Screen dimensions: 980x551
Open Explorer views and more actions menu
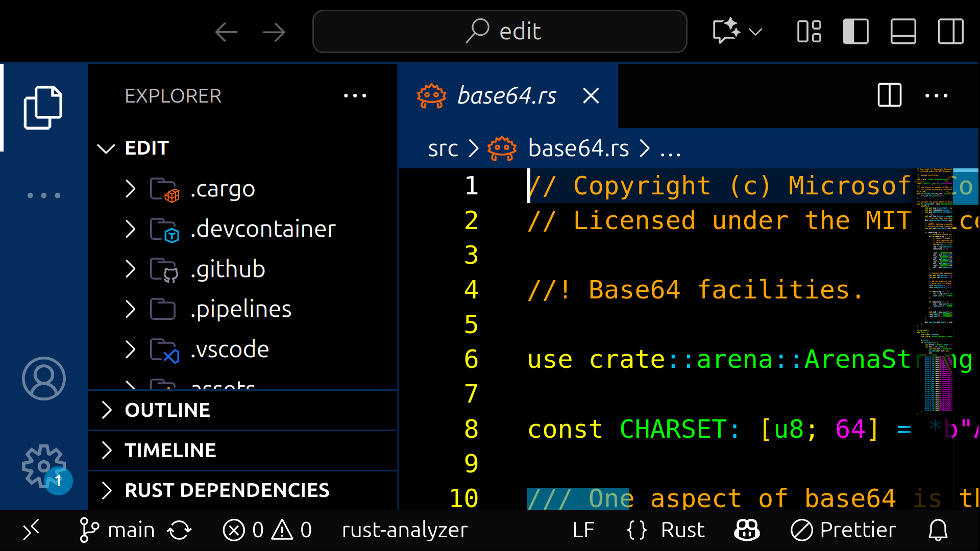click(355, 95)
